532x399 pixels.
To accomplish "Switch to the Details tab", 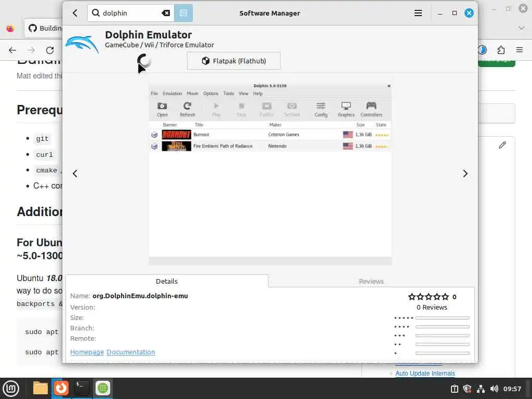I will tap(167, 281).
